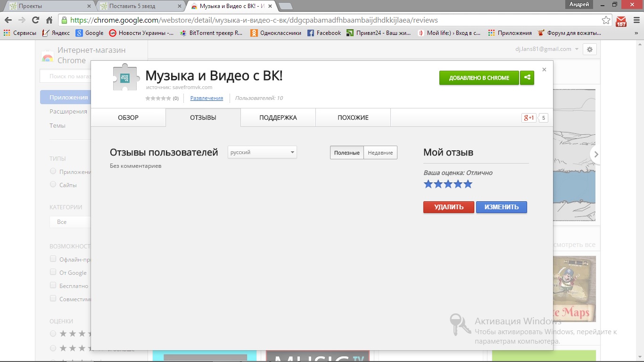Viewport: 644px width, 362px height.
Task: Switch to the ПОДДЕРЖКА tab
Action: coord(278,117)
